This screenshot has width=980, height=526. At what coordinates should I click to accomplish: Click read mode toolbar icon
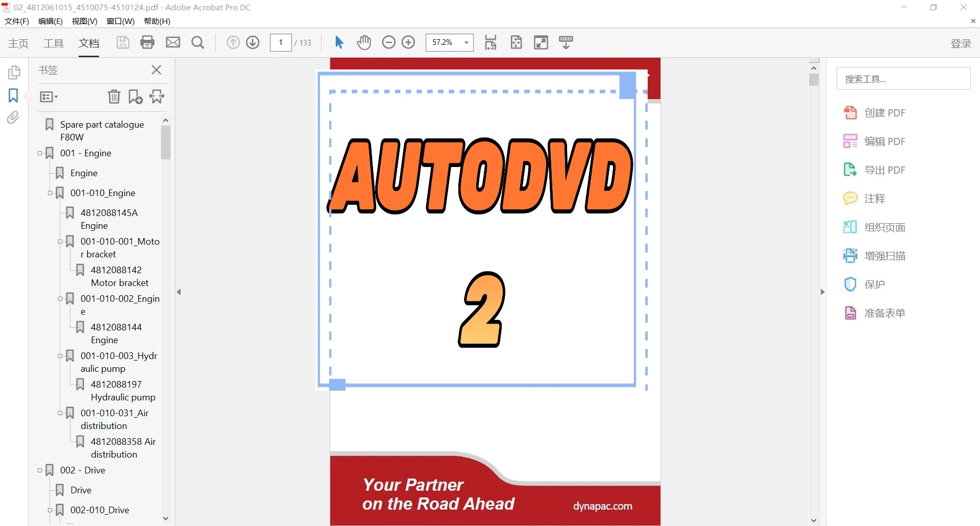click(x=566, y=42)
